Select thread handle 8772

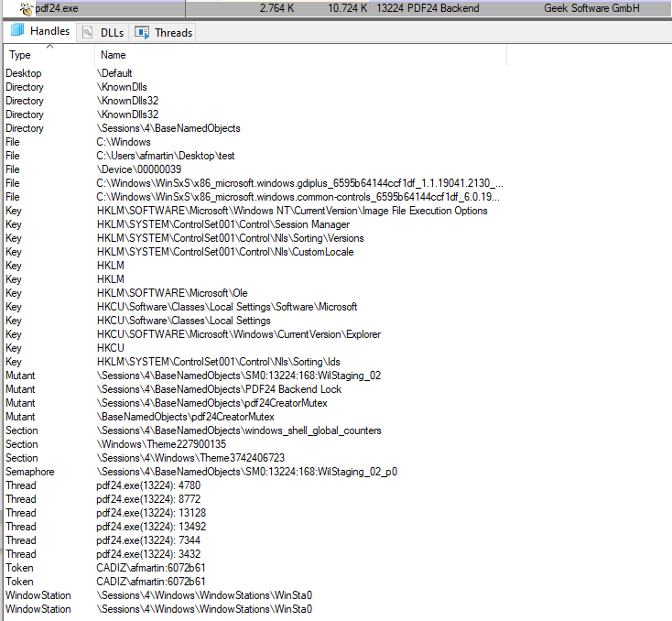148,499
